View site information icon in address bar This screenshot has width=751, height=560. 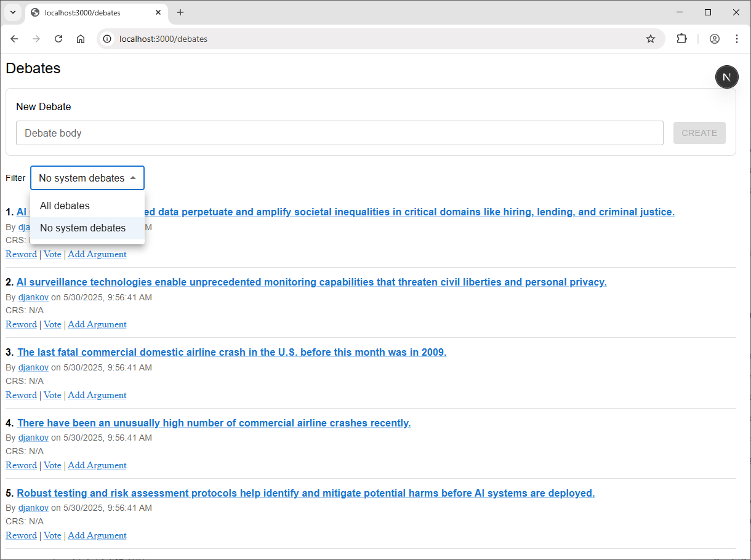(x=107, y=39)
